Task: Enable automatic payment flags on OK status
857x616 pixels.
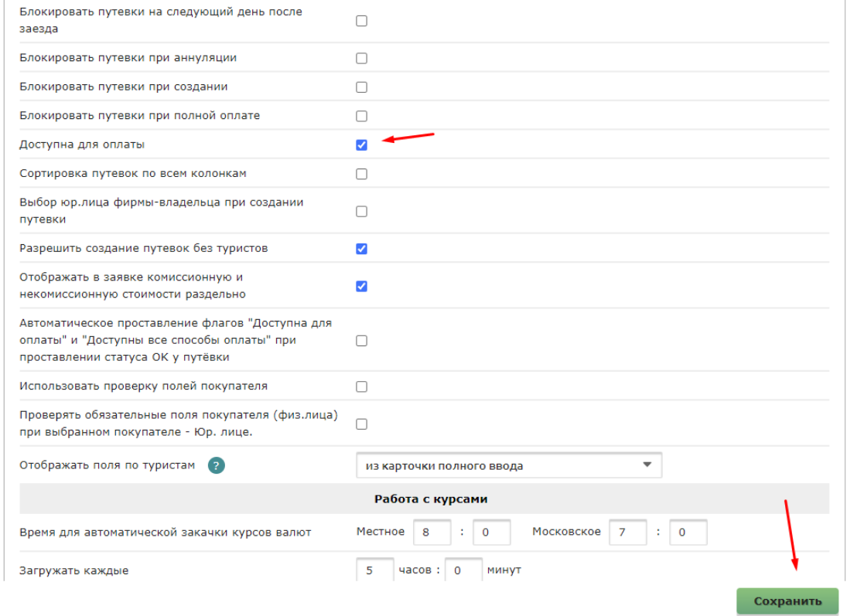Action: coord(361,341)
